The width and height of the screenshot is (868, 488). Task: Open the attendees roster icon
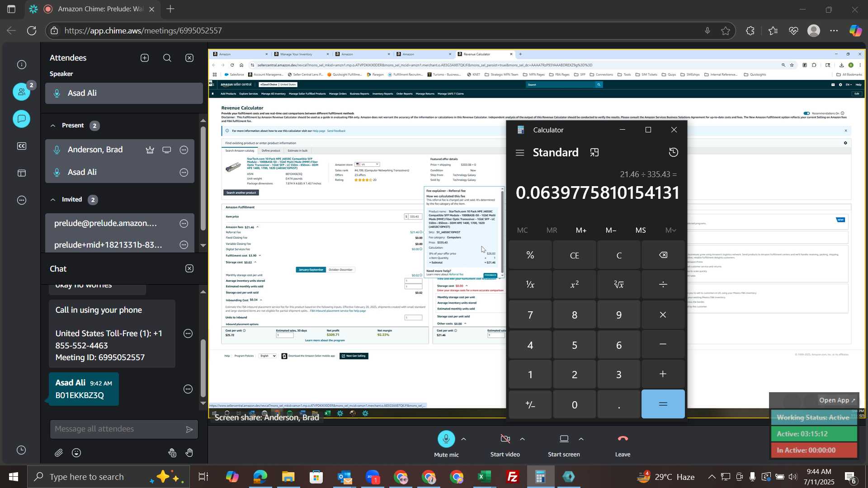point(22,92)
